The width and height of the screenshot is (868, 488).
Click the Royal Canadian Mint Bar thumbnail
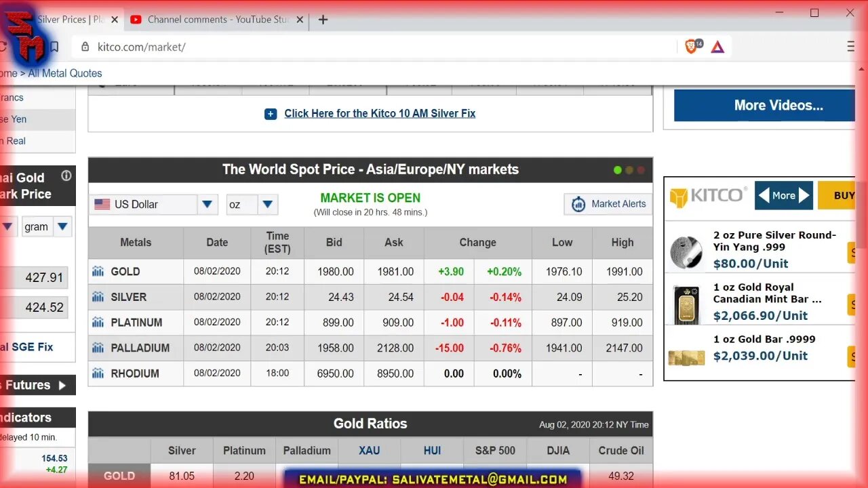[x=686, y=305]
